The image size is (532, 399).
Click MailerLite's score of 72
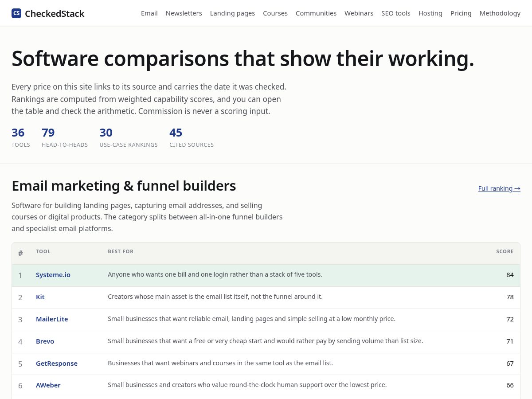pos(510,319)
